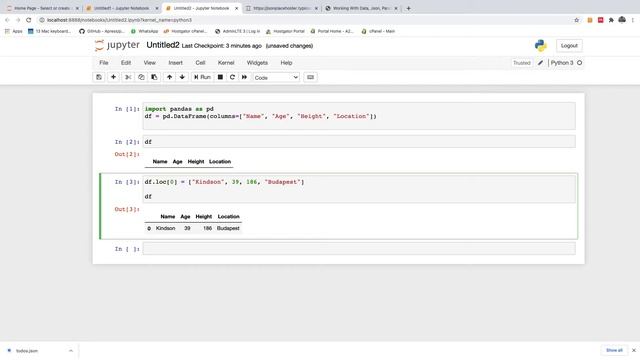Open the browser profile avatar

click(x=622, y=20)
